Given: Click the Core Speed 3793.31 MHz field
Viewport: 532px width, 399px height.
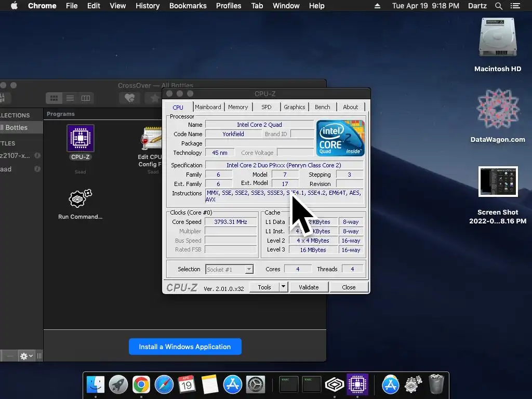Looking at the screenshot, I should pos(231,221).
